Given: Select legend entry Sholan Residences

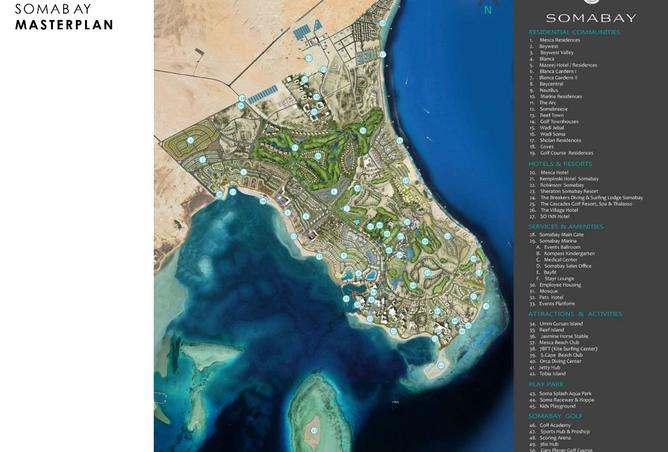Looking at the screenshot, I should pyautogui.click(x=555, y=140).
